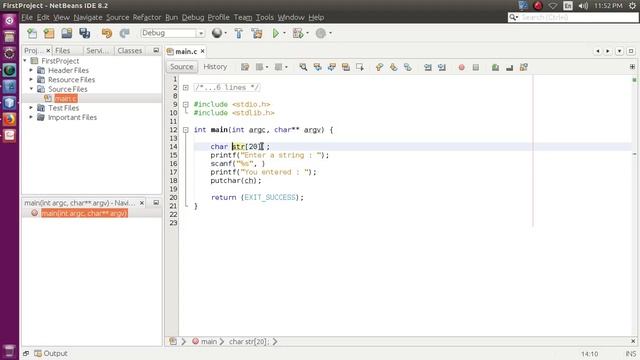Toggle Bookmark in editor toolbar

click(407, 67)
